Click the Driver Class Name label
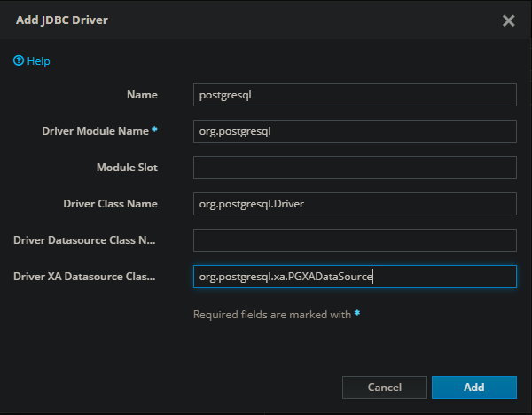Viewport: 532px width, 415px height. pyautogui.click(x=110, y=204)
